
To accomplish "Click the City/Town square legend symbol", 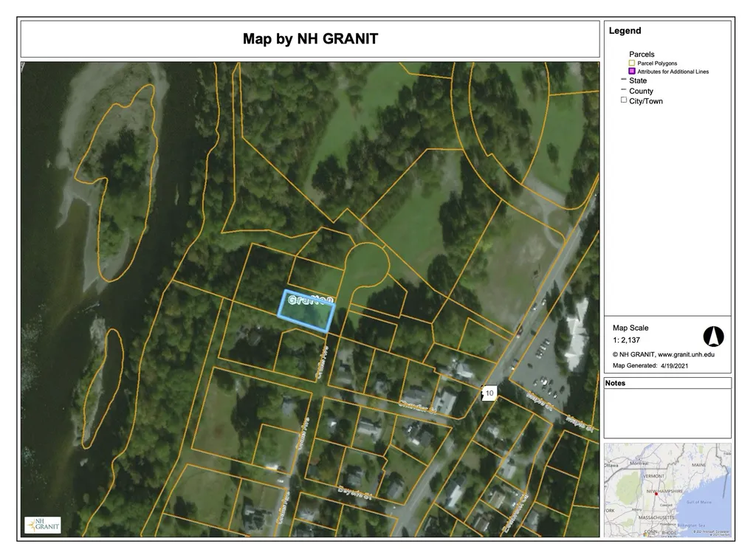I will point(624,100).
